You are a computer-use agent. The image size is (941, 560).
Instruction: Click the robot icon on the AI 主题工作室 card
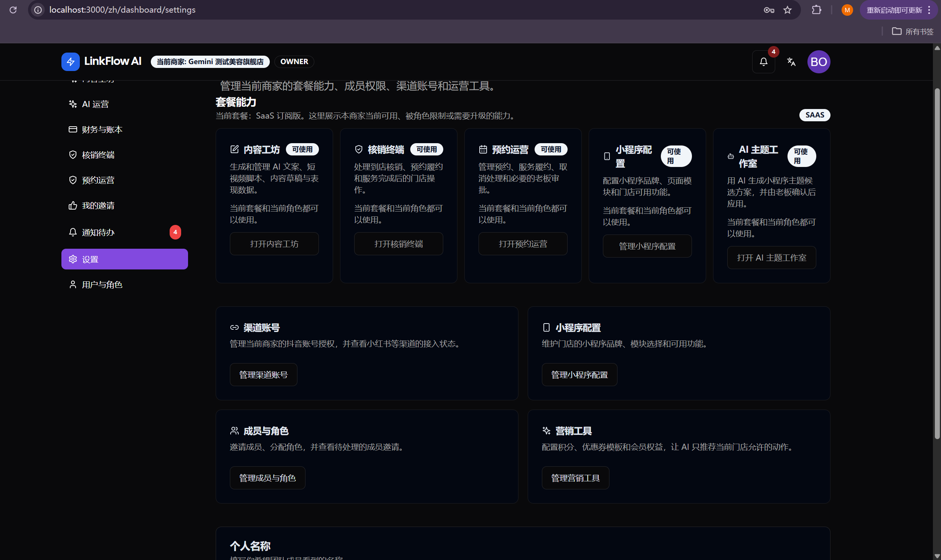coord(731,156)
